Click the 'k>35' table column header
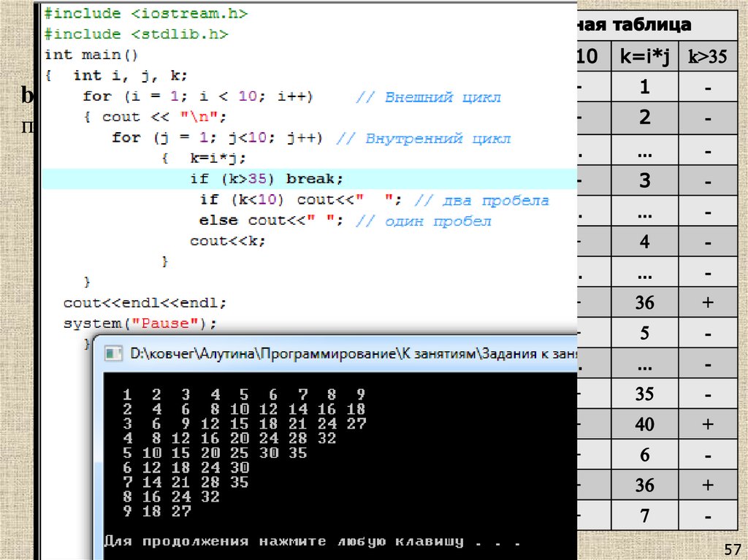This screenshot has width=748, height=560. 708,56
